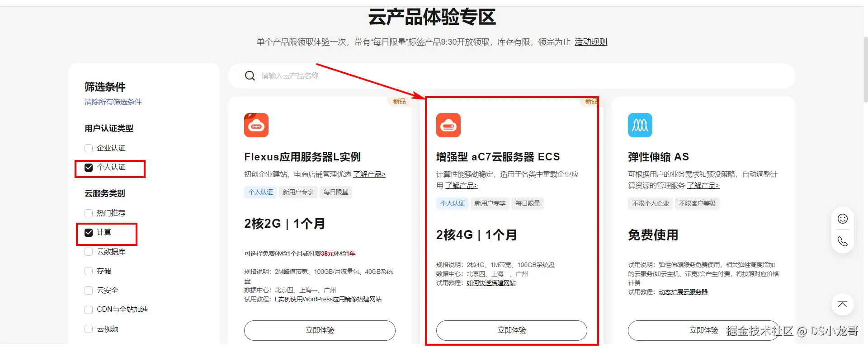Open the smiley feedback icon

pos(843,219)
